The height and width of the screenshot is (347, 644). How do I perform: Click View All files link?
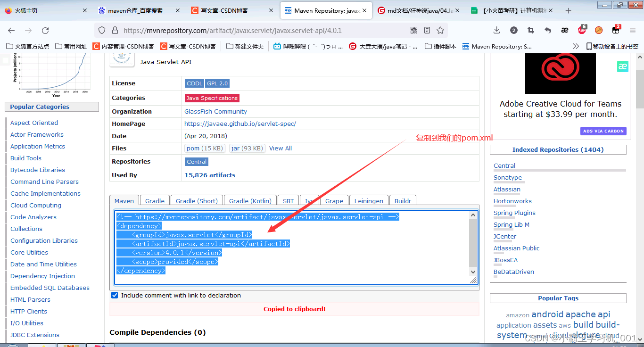click(x=281, y=148)
